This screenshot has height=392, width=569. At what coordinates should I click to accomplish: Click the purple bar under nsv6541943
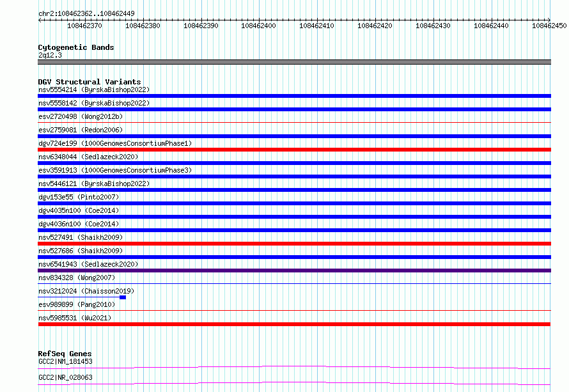[294, 270]
